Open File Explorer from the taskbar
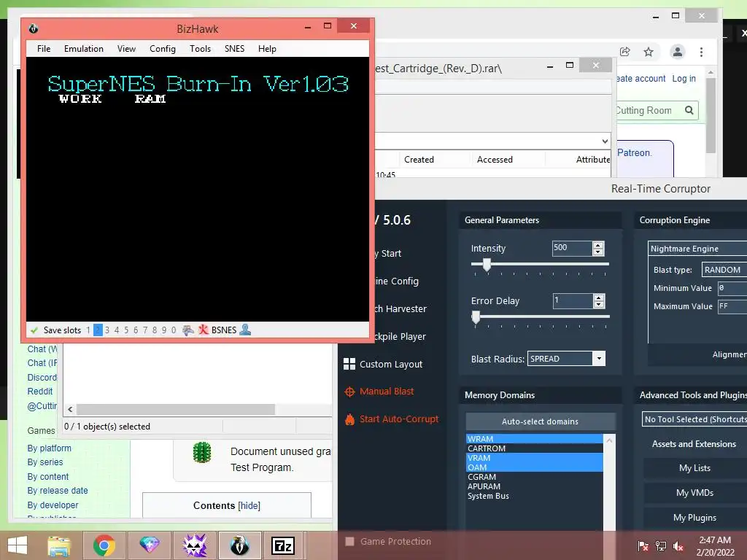Image resolution: width=747 pixels, height=560 pixels. [x=59, y=545]
